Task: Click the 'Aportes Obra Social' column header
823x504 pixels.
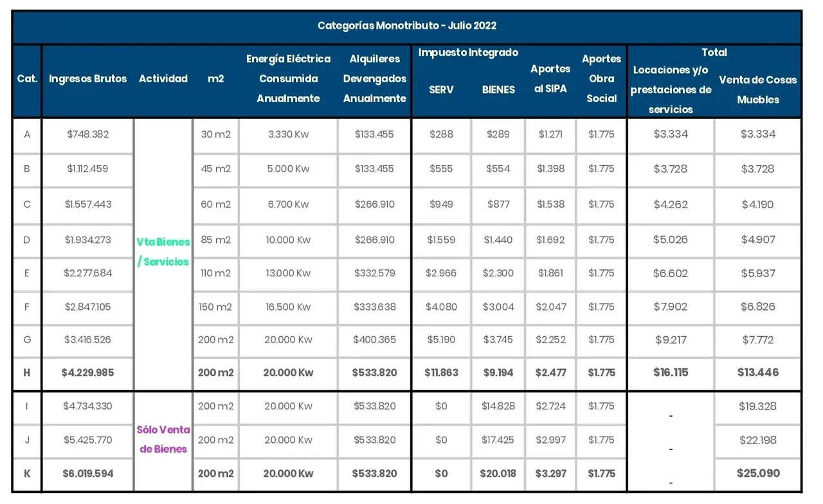Action: [601, 78]
